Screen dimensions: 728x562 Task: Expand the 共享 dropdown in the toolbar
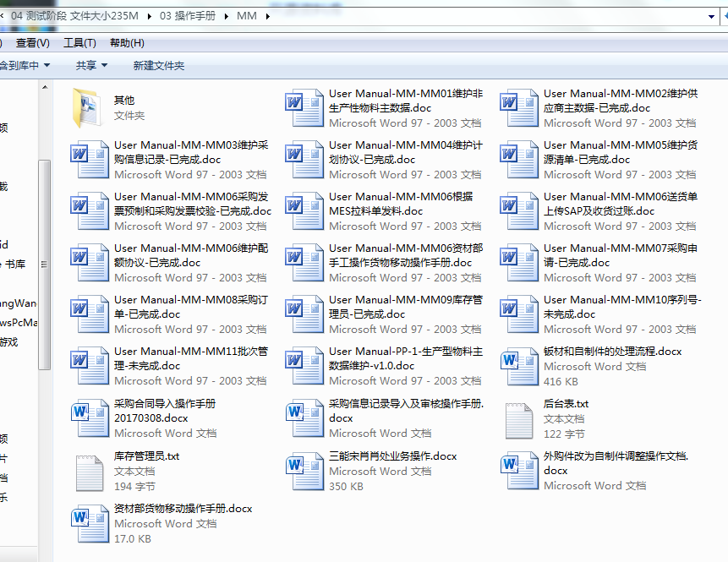point(91,66)
